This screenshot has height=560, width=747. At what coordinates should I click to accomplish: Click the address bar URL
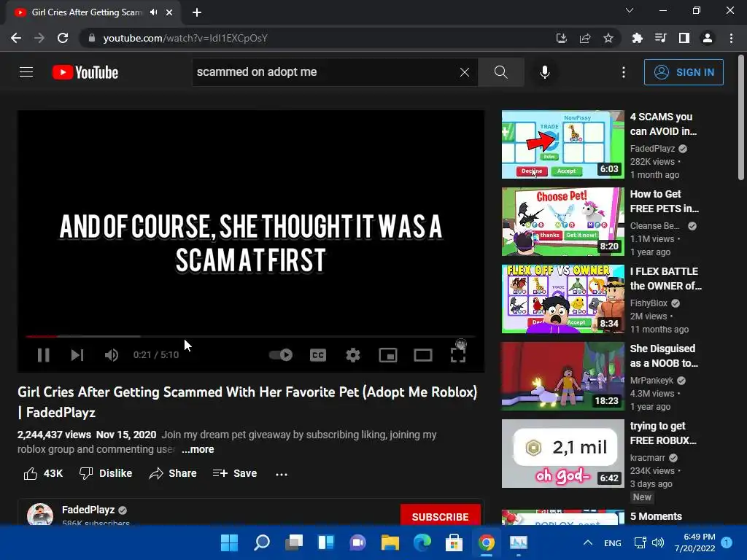(185, 38)
